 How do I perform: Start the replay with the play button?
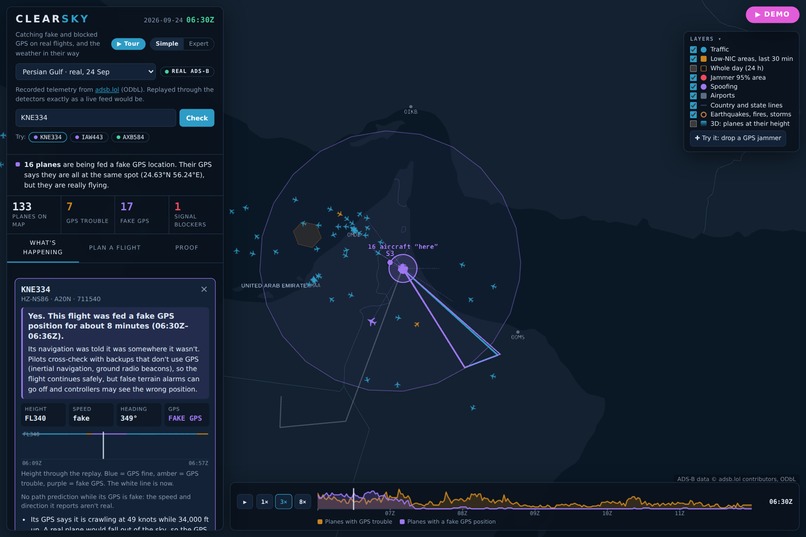point(245,502)
